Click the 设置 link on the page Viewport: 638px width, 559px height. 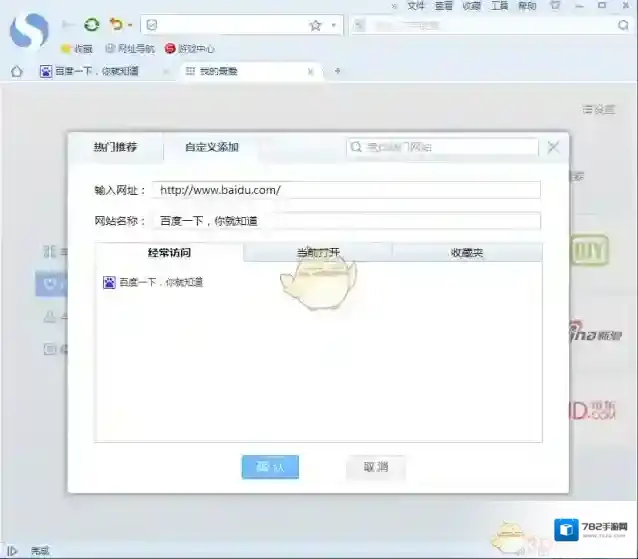pyautogui.click(x=599, y=109)
